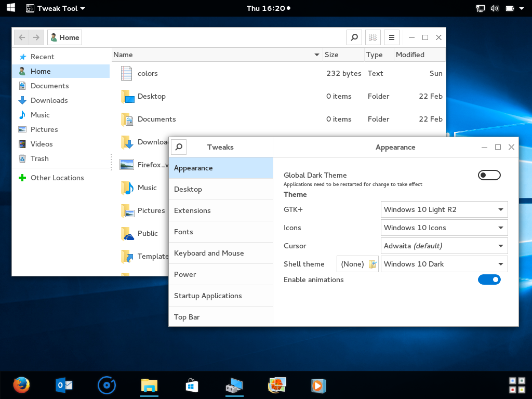Open Recent in Files sidebar
The height and width of the screenshot is (399, 532).
pos(61,57)
